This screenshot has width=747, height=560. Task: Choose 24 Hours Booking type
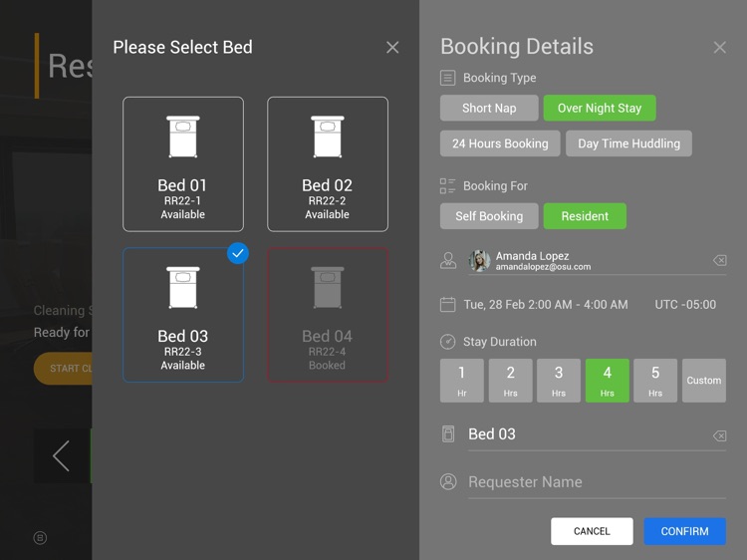(500, 143)
